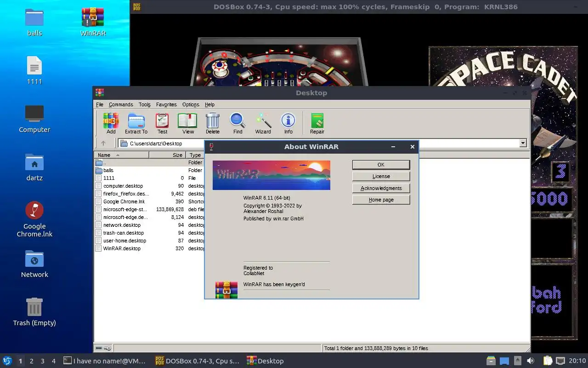Click the network tray icon
Viewport: 588px width, 368px height.
560,361
